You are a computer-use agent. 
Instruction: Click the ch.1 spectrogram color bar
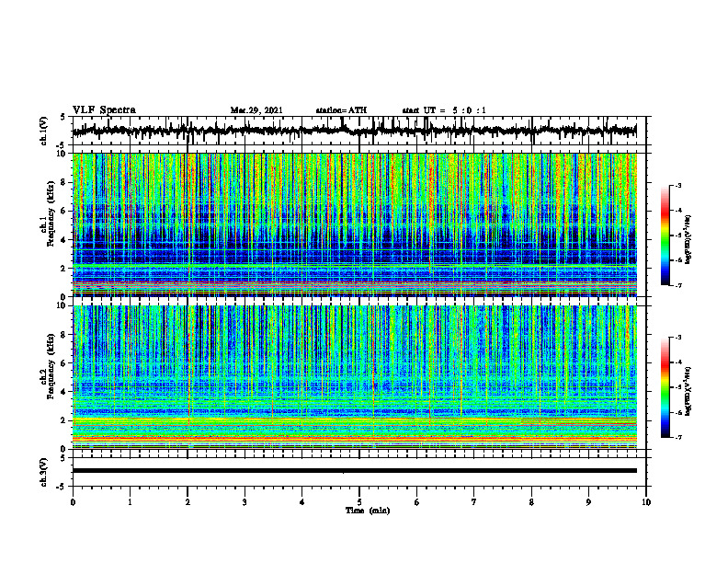point(665,236)
